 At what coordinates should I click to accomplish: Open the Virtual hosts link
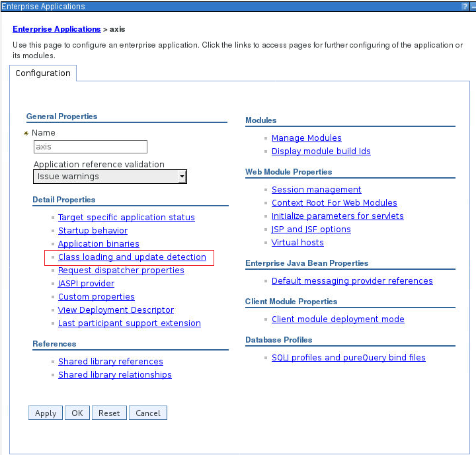pos(297,243)
